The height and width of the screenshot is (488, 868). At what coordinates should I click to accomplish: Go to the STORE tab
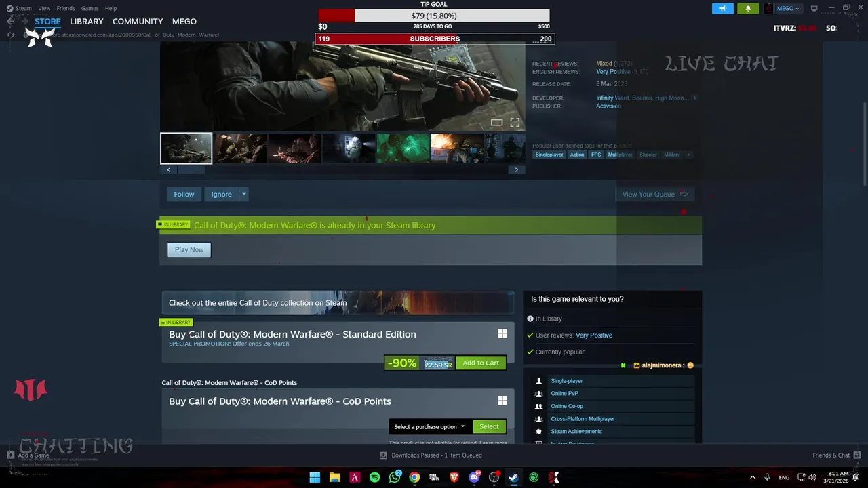[x=47, y=22]
